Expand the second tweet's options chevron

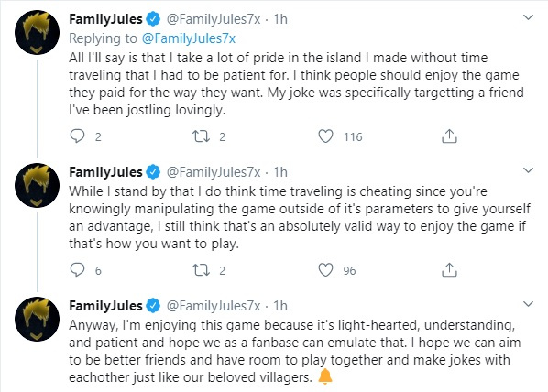pyautogui.click(x=528, y=170)
